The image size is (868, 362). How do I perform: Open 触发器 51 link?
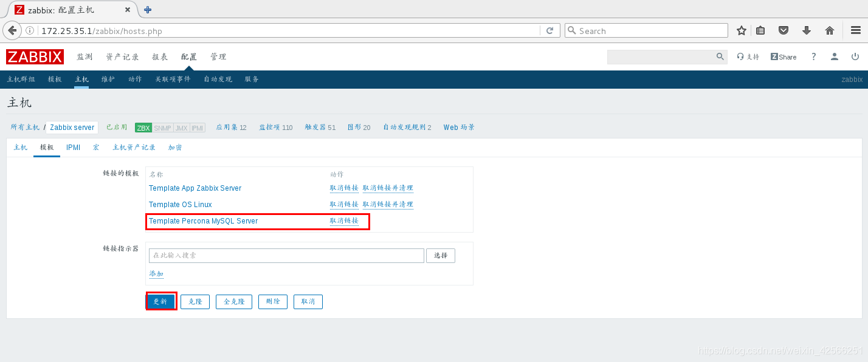pos(320,127)
